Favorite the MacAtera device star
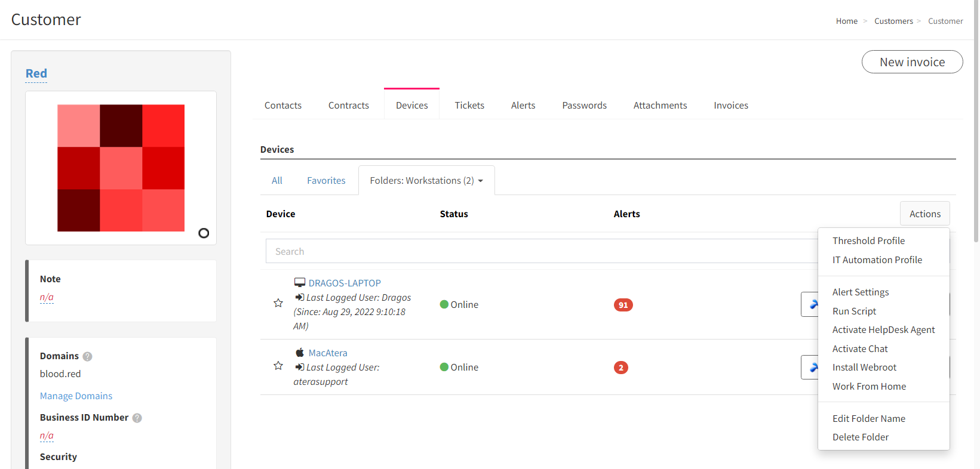 click(278, 366)
